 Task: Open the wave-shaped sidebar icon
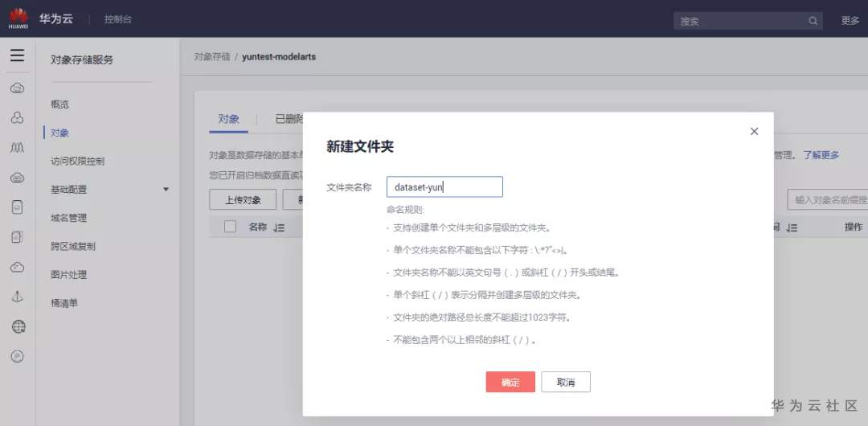17,147
